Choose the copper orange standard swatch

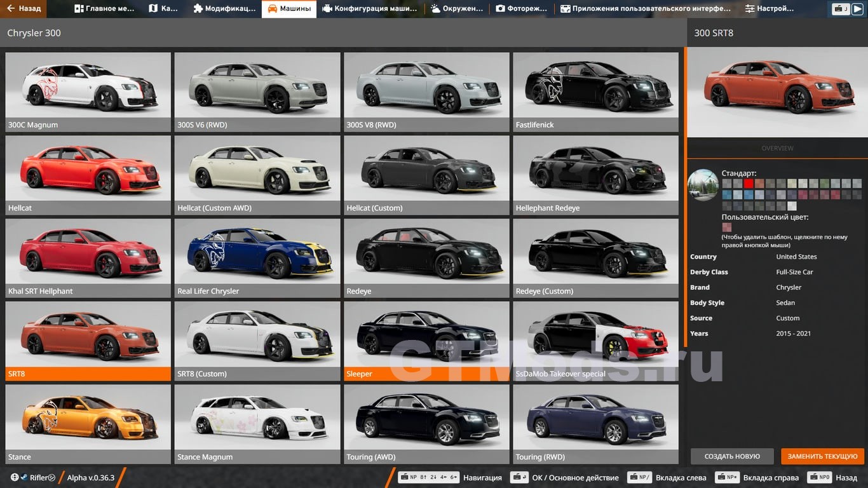point(759,184)
